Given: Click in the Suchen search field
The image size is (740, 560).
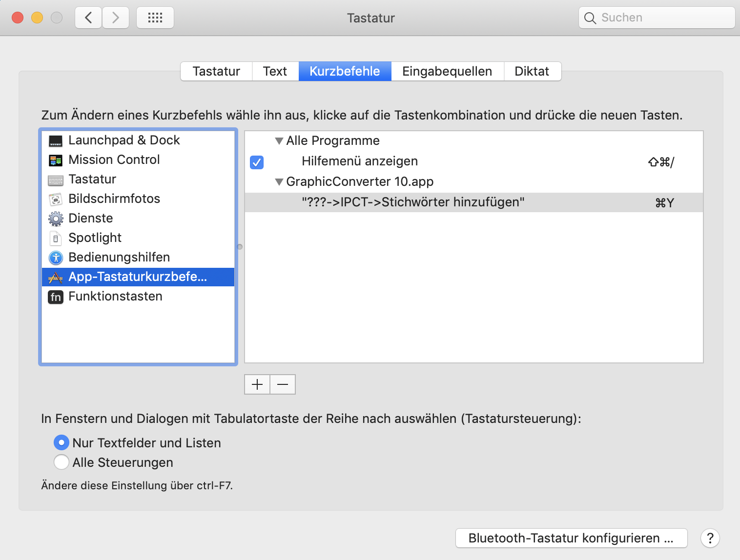Looking at the screenshot, I should tap(657, 18).
